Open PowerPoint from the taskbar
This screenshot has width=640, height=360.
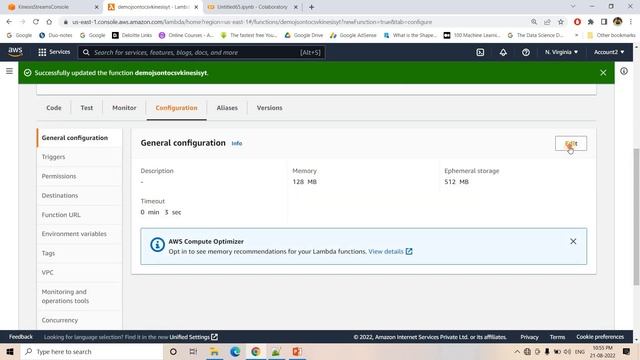coord(297,351)
